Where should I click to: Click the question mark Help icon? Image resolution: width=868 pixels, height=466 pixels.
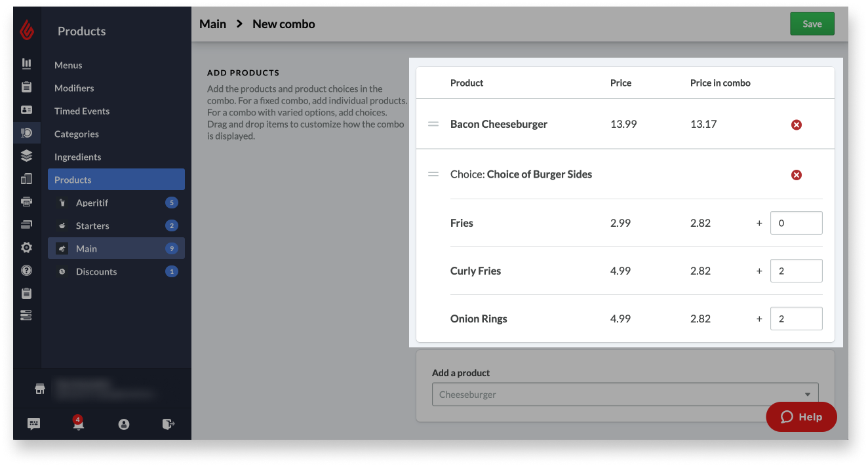click(x=26, y=271)
